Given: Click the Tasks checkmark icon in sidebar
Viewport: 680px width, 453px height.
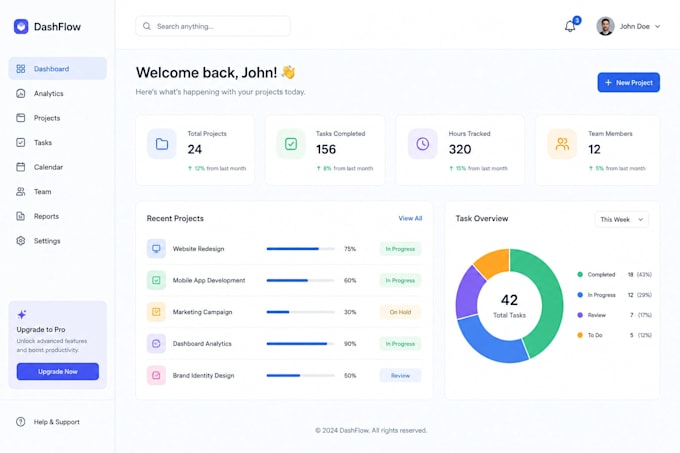Looking at the screenshot, I should pos(20,142).
